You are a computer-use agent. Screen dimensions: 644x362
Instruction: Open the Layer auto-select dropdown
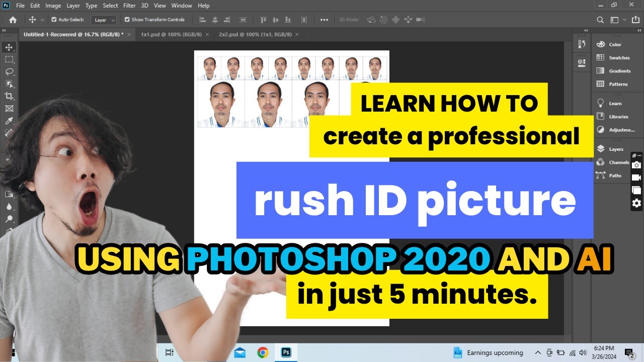[x=104, y=20]
